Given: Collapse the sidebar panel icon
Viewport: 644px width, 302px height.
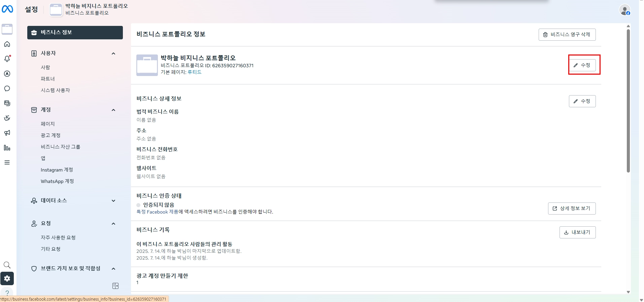Looking at the screenshot, I should point(115,286).
